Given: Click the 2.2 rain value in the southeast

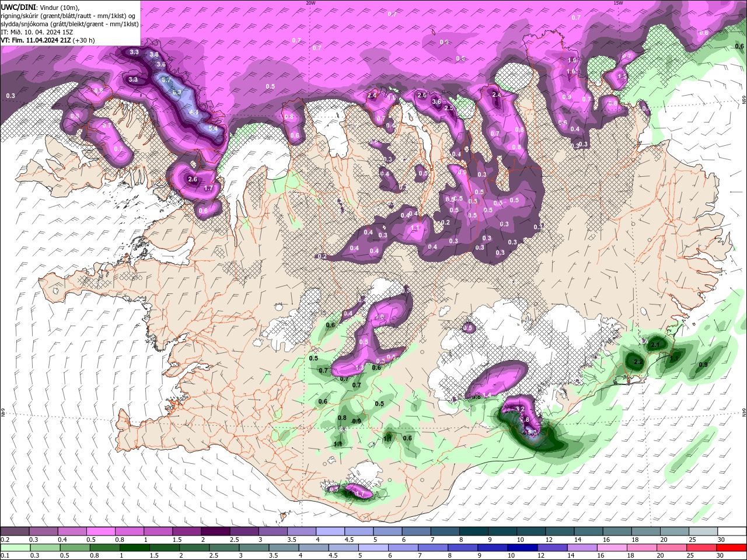Looking at the screenshot, I should click(x=638, y=362).
